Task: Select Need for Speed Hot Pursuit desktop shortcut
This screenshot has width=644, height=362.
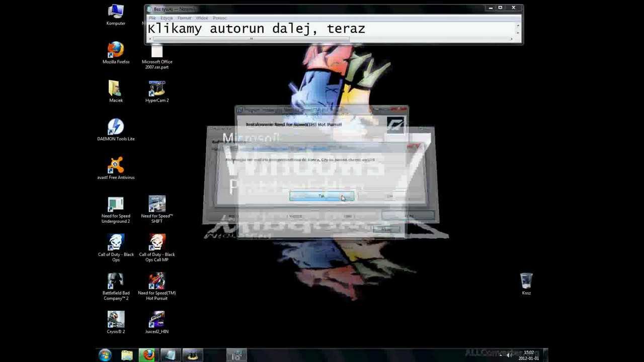Action: pos(157,287)
